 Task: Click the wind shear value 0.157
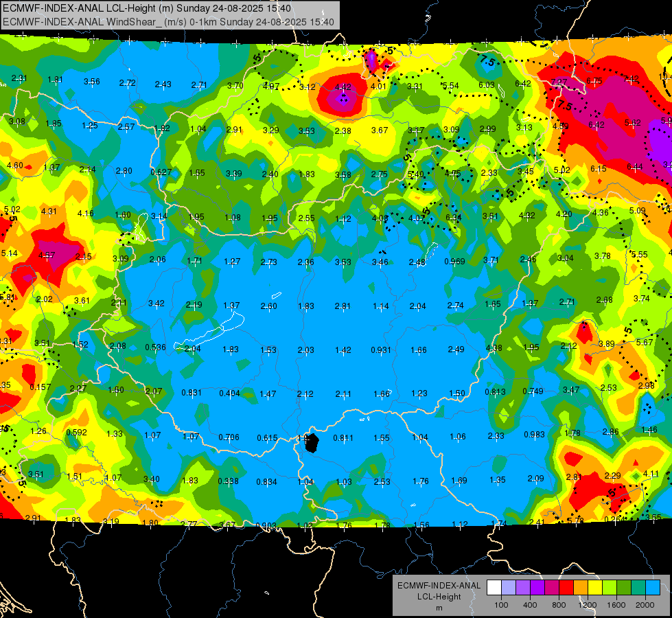[40, 387]
